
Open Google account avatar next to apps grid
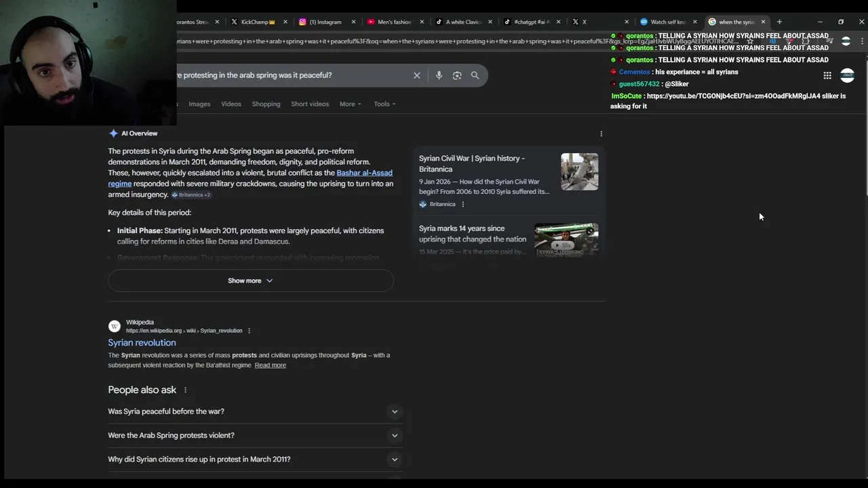(x=847, y=75)
